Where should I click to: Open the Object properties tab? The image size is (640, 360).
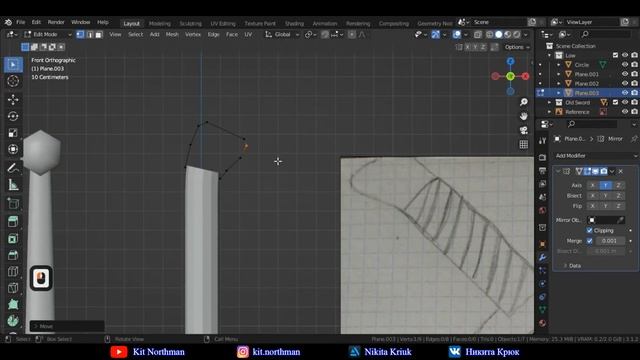pyautogui.click(x=542, y=244)
